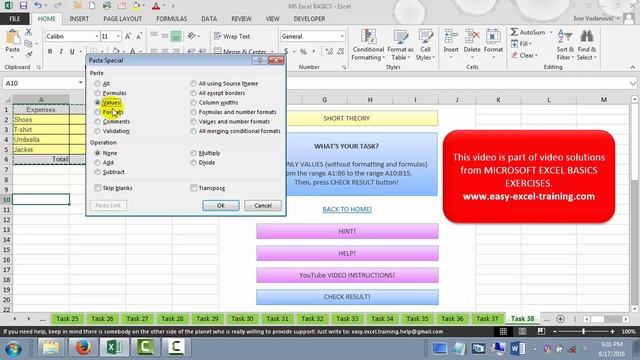Open Number format dialog launcher

pyautogui.click(x=344, y=67)
